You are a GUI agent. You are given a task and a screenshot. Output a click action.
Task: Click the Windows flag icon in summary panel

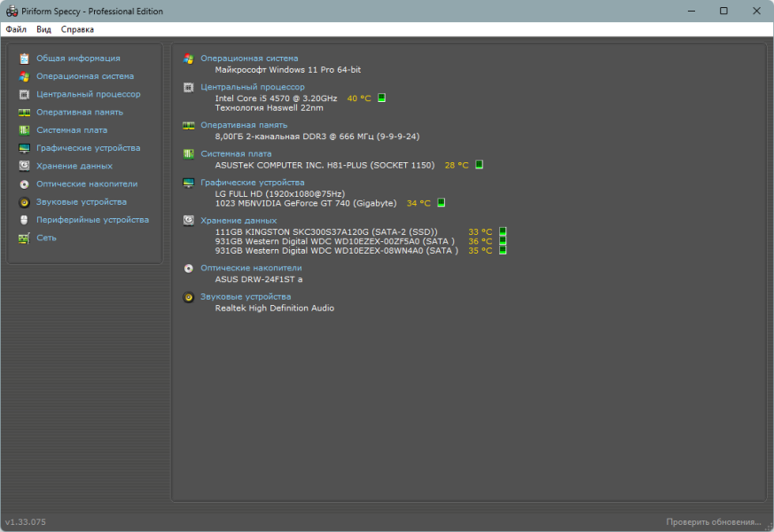[x=189, y=59]
